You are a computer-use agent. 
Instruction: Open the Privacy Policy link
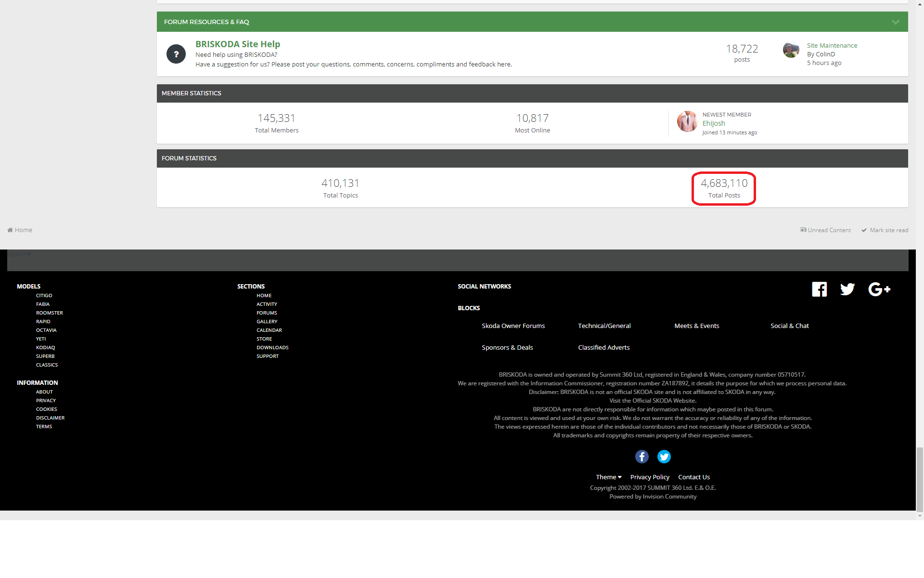(650, 477)
